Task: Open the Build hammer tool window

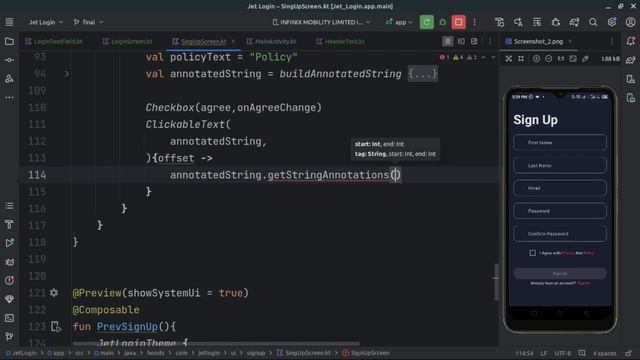Action: tap(9, 224)
